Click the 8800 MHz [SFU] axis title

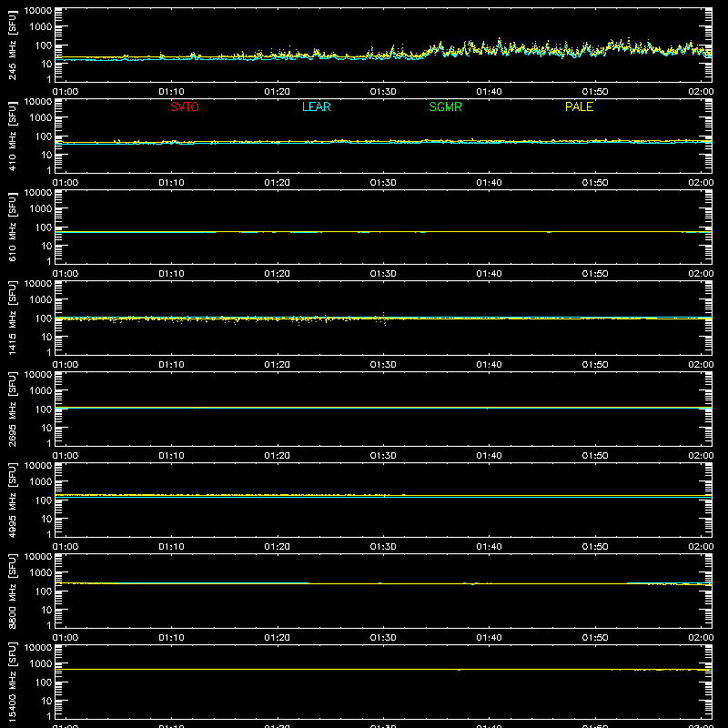[x=12, y=591]
